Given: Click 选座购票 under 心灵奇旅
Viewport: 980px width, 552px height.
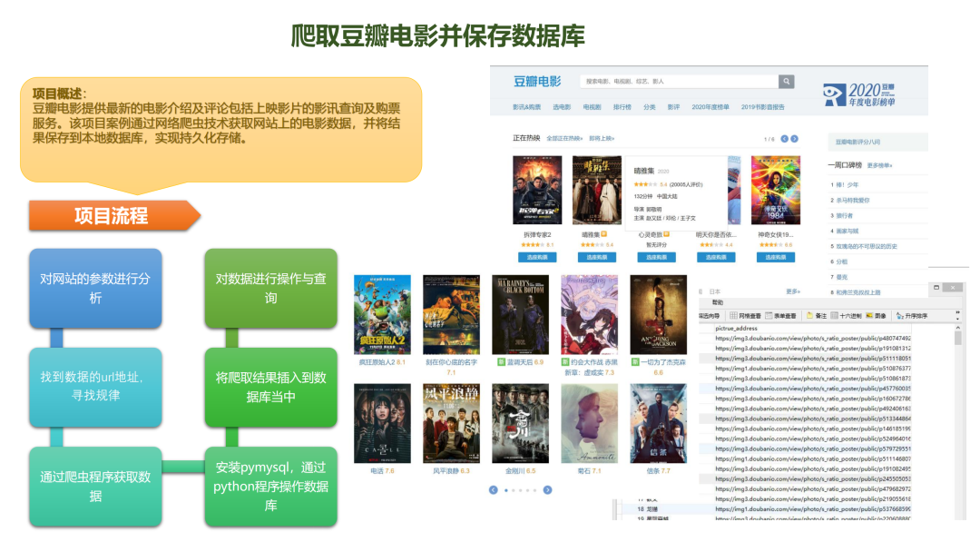Looking at the screenshot, I should [x=656, y=257].
